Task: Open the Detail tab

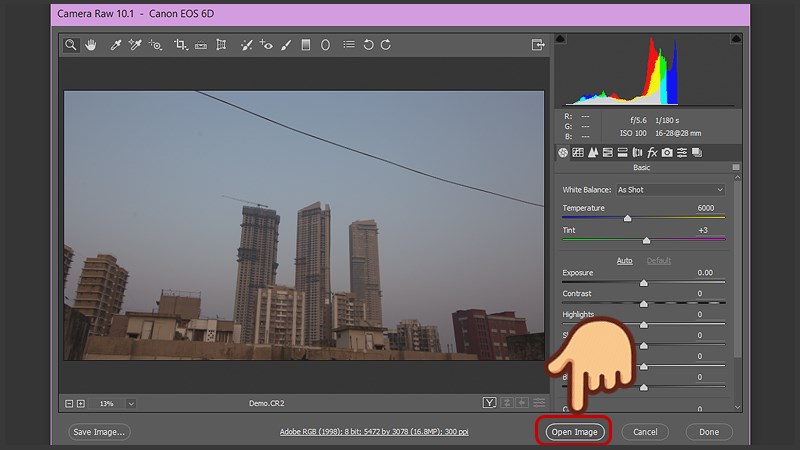Action: click(593, 153)
